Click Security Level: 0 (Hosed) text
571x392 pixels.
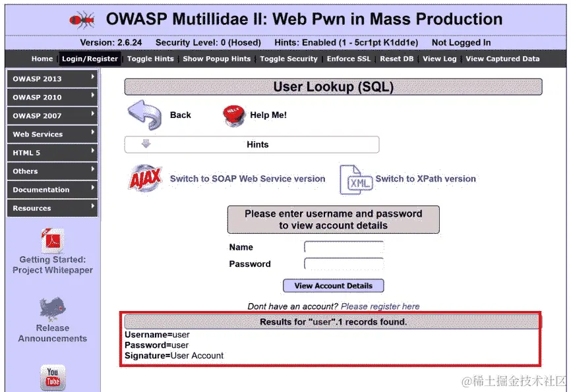(208, 43)
